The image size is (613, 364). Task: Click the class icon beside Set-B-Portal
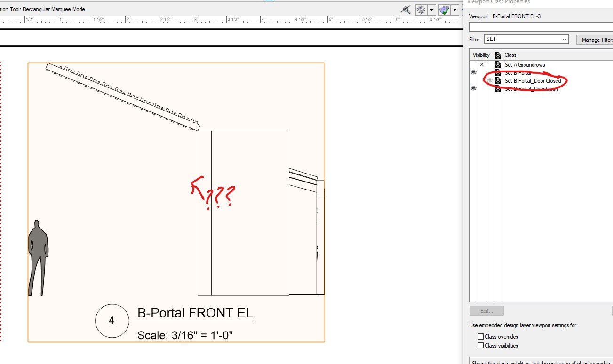497,72
